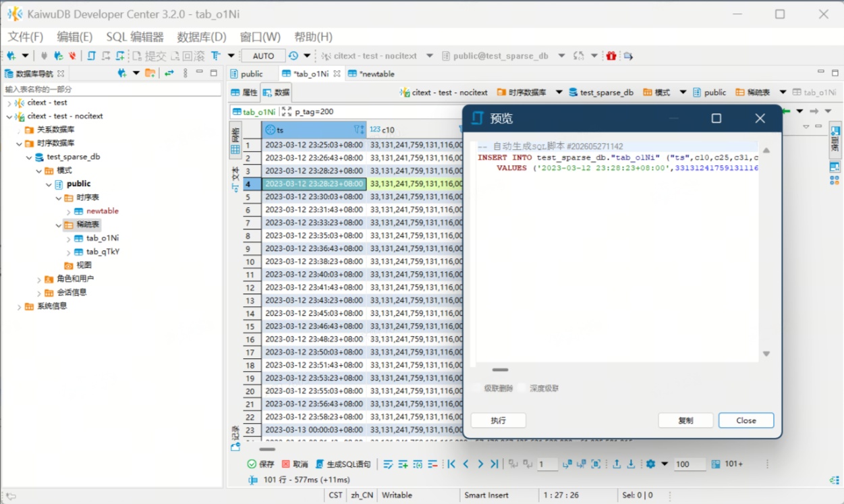The height and width of the screenshot is (504, 844).
Task: Click the result settings gear icon
Action: point(650,464)
